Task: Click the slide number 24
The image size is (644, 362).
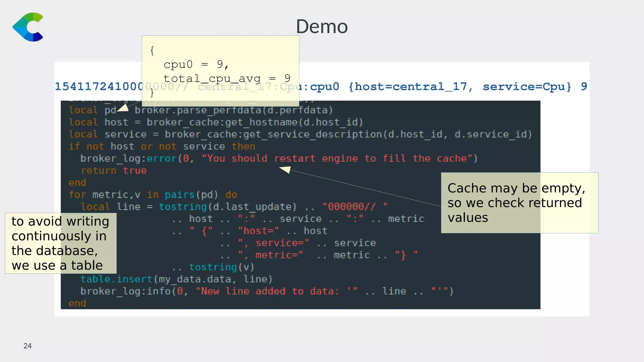Action: click(28, 346)
